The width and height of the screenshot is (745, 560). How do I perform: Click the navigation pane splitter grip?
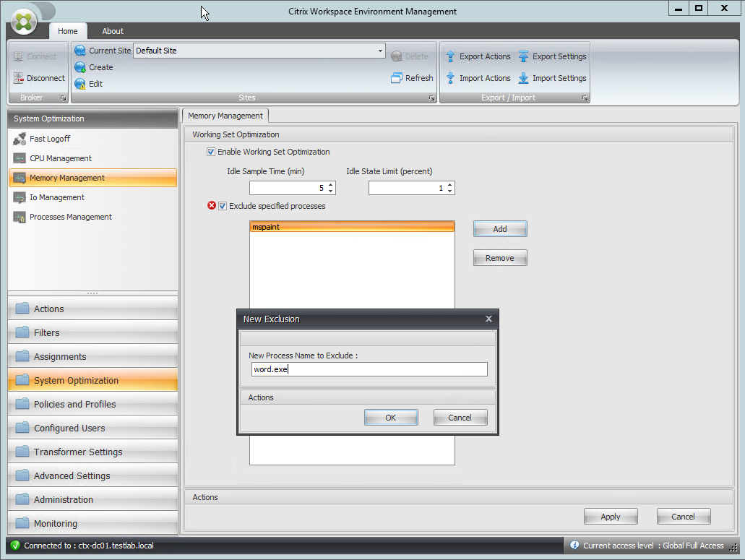pyautogui.click(x=92, y=293)
